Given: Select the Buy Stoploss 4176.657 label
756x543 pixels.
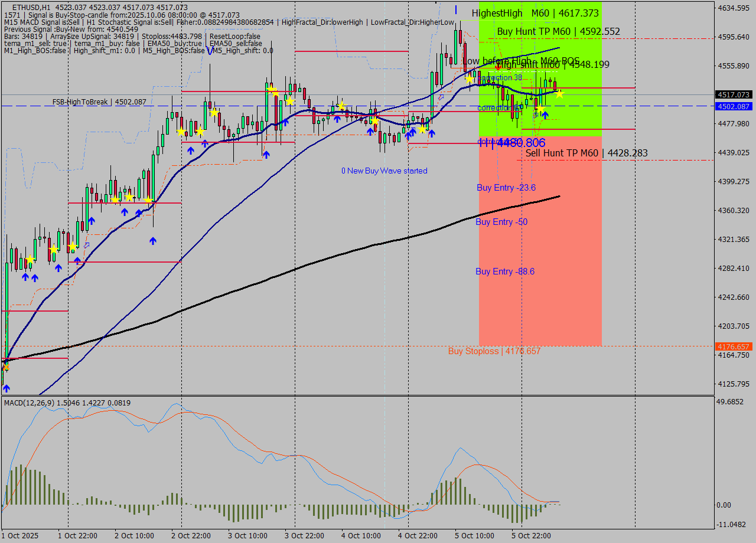Looking at the screenshot, I should point(494,351).
